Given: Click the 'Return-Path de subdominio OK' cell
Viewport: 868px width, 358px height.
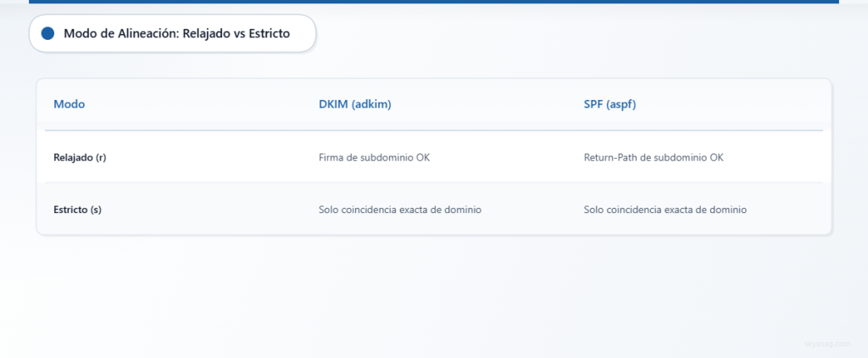Looking at the screenshot, I should tap(654, 158).
